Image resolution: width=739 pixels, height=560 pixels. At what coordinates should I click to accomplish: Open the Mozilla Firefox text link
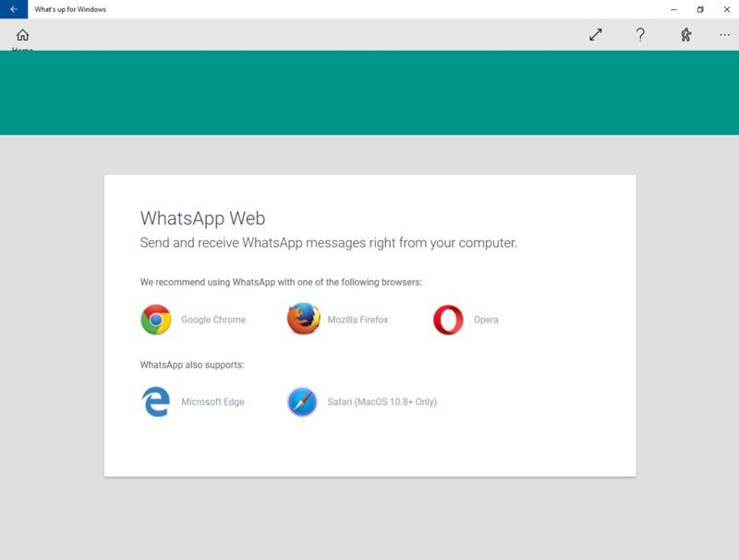coord(357,320)
